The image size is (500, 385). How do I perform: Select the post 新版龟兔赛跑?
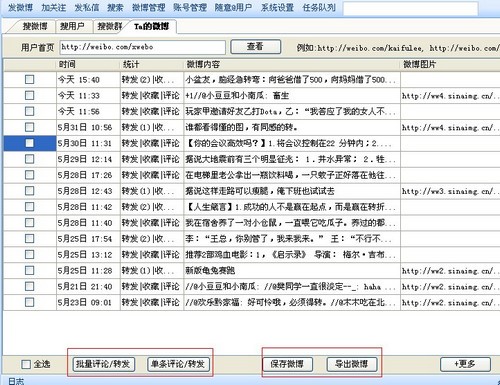pos(292,271)
